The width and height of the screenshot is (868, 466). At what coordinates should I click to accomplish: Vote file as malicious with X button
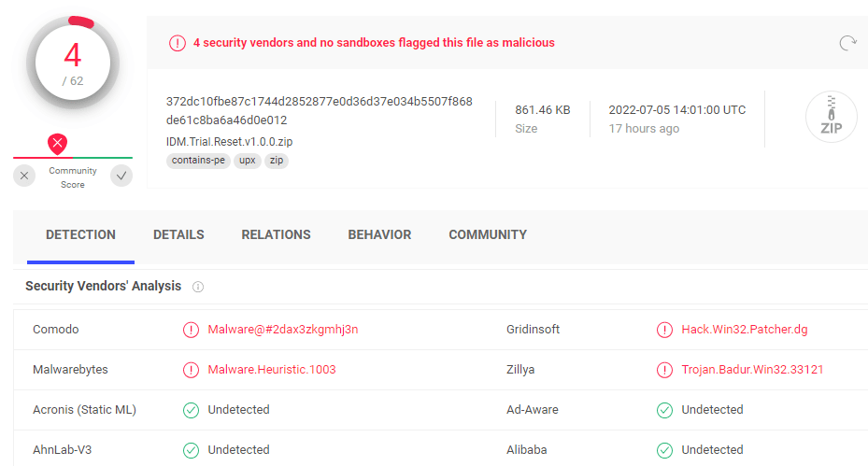[24, 176]
